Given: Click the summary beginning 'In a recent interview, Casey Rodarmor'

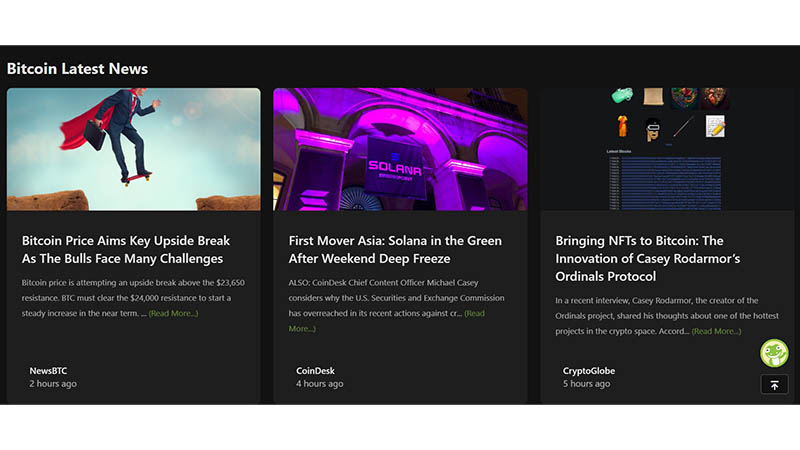Looking at the screenshot, I should pyautogui.click(x=667, y=316).
